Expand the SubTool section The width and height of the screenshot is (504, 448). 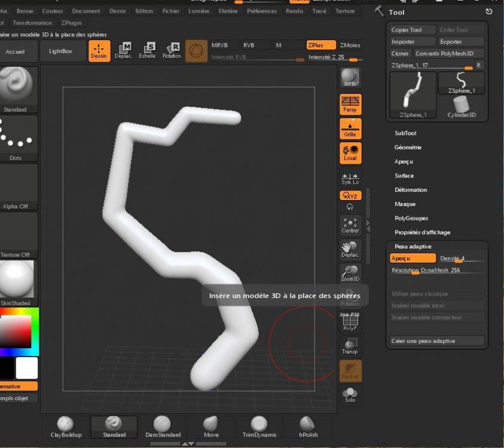coord(405,133)
